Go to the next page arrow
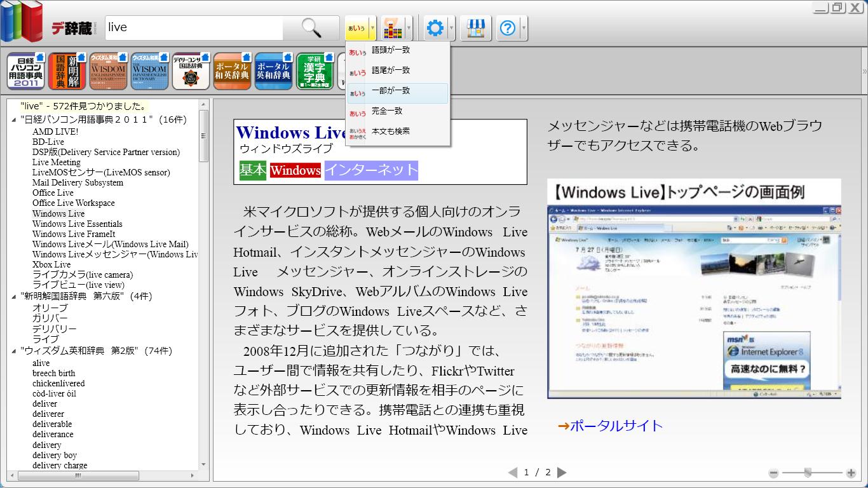868x488 pixels. pyautogui.click(x=562, y=472)
